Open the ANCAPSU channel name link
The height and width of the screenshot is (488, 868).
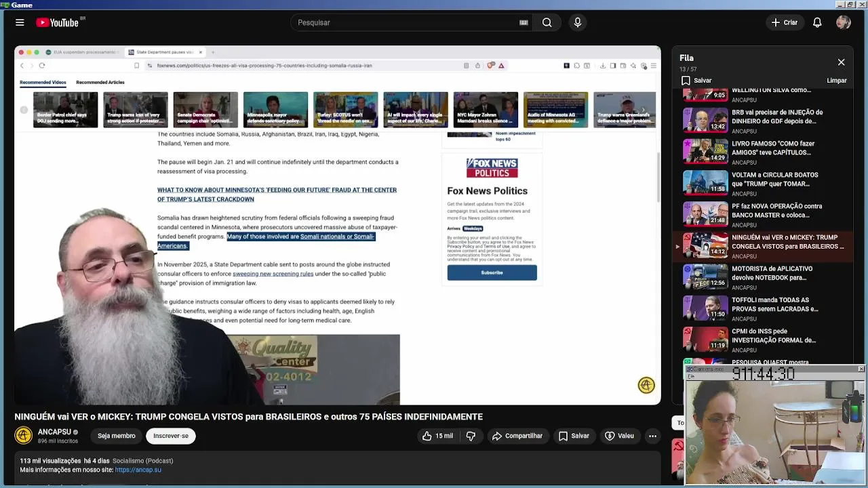(x=54, y=432)
